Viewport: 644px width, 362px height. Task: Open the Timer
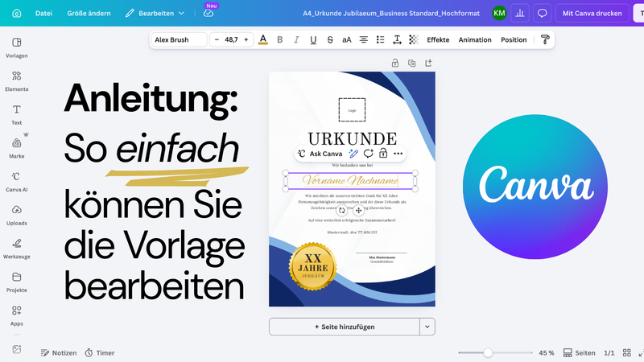100,353
